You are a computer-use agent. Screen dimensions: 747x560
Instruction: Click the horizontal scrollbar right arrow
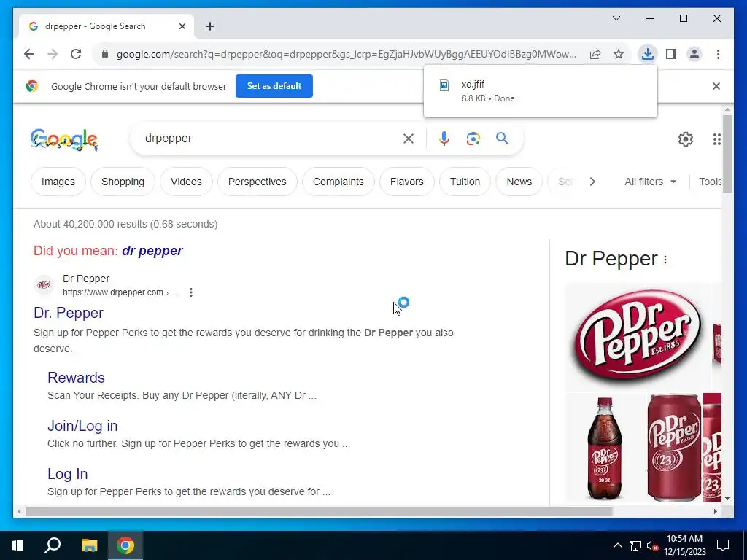tap(716, 511)
